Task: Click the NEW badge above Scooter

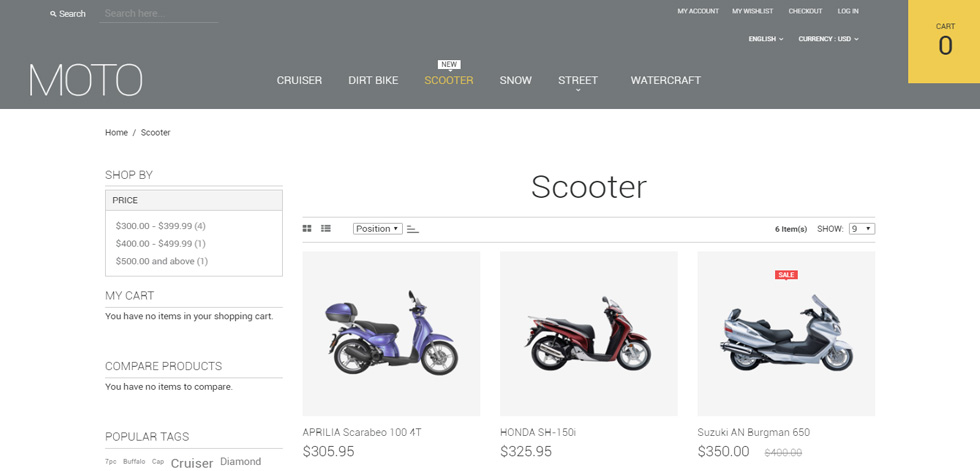Action: 449,64
